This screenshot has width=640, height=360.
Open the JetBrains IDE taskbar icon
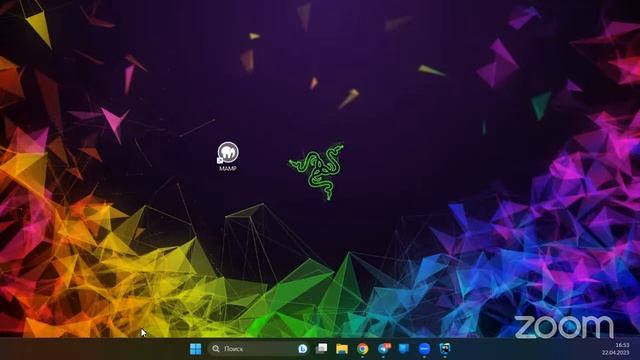tap(445, 349)
